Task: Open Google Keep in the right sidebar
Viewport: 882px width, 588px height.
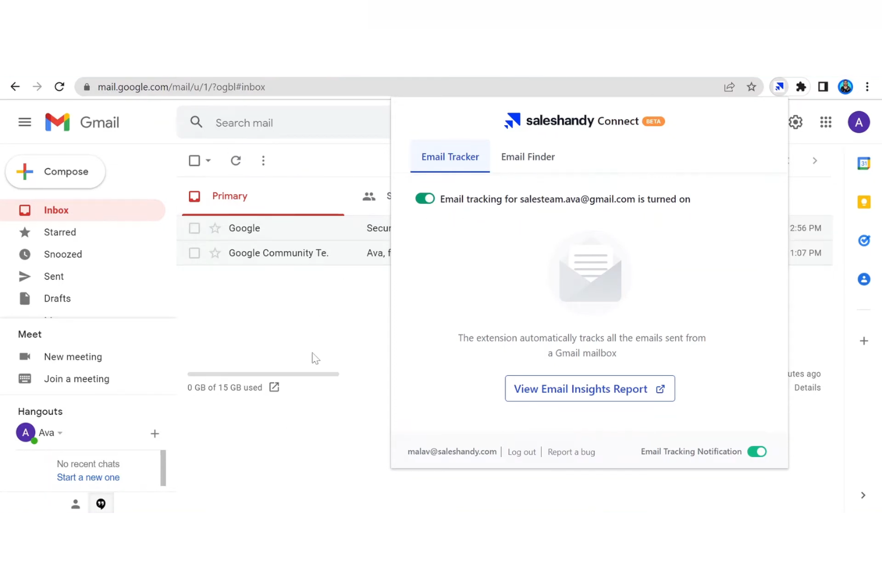Action: pos(864,201)
